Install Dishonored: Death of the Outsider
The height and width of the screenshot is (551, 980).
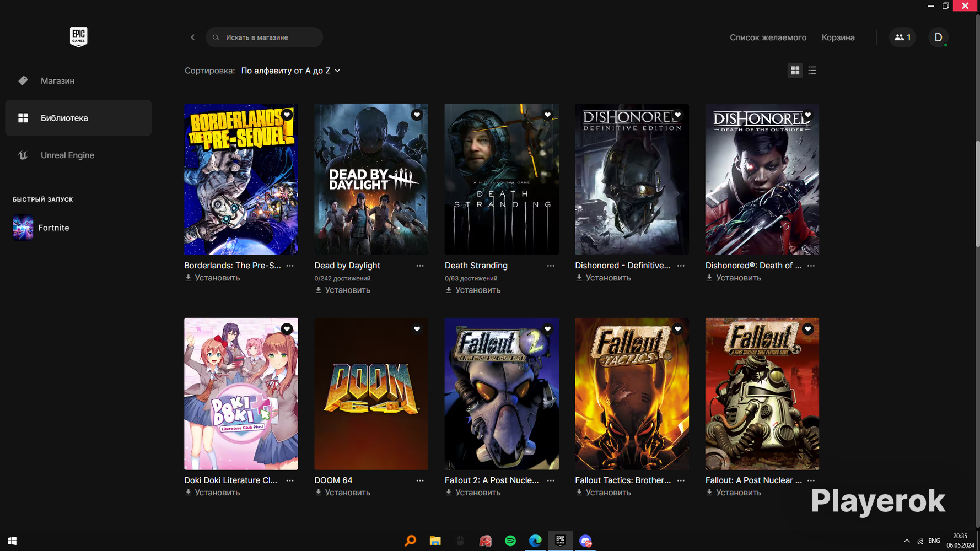[x=734, y=278]
